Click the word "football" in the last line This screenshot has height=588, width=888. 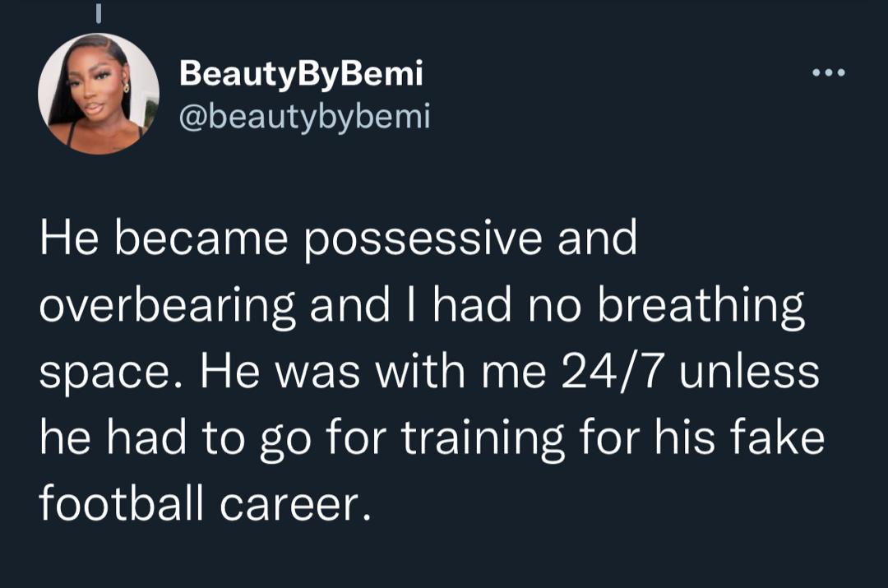pyautogui.click(x=122, y=502)
